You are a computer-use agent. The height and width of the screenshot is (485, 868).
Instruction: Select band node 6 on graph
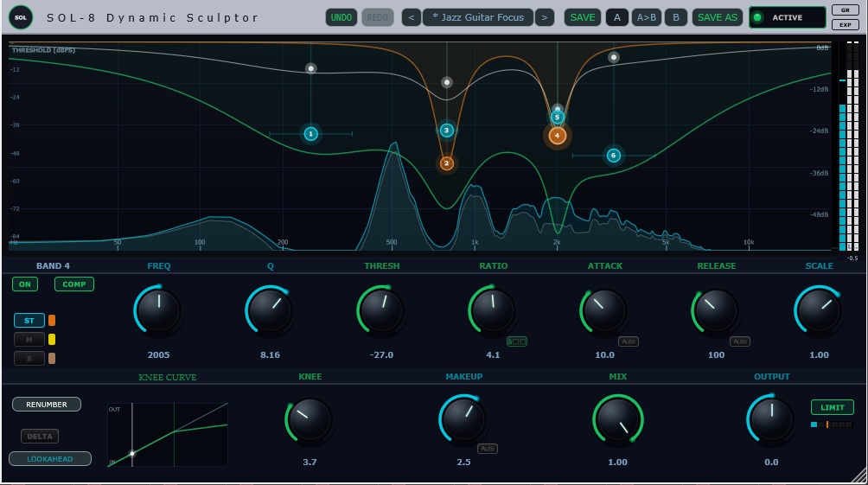coord(613,156)
